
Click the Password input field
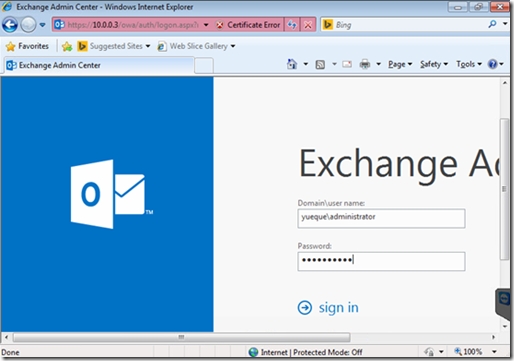[381, 261]
